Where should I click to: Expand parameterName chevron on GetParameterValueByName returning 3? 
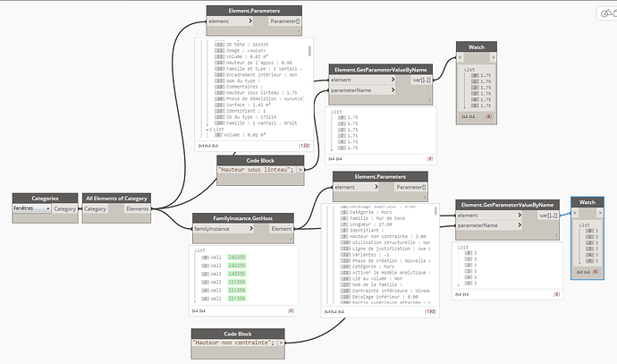(x=520, y=225)
